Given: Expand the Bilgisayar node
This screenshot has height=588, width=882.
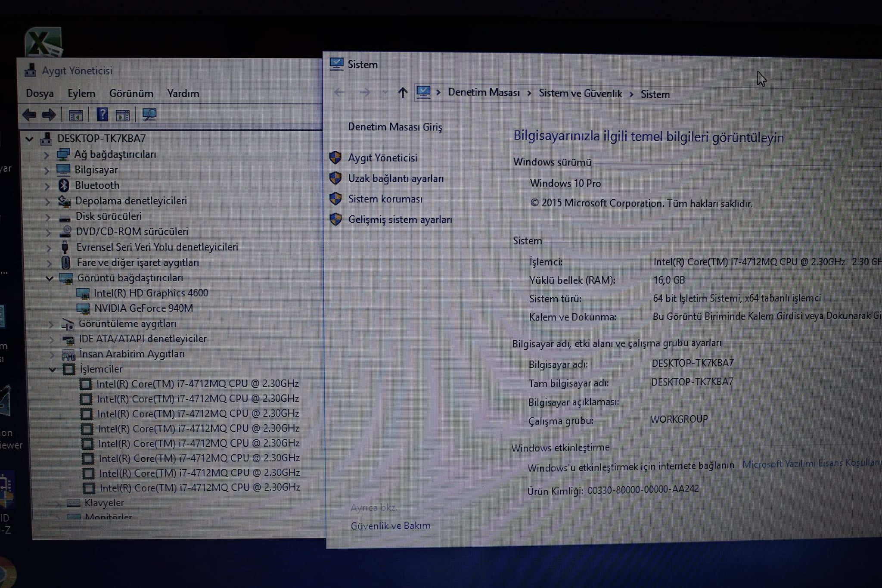Looking at the screenshot, I should click(x=47, y=171).
